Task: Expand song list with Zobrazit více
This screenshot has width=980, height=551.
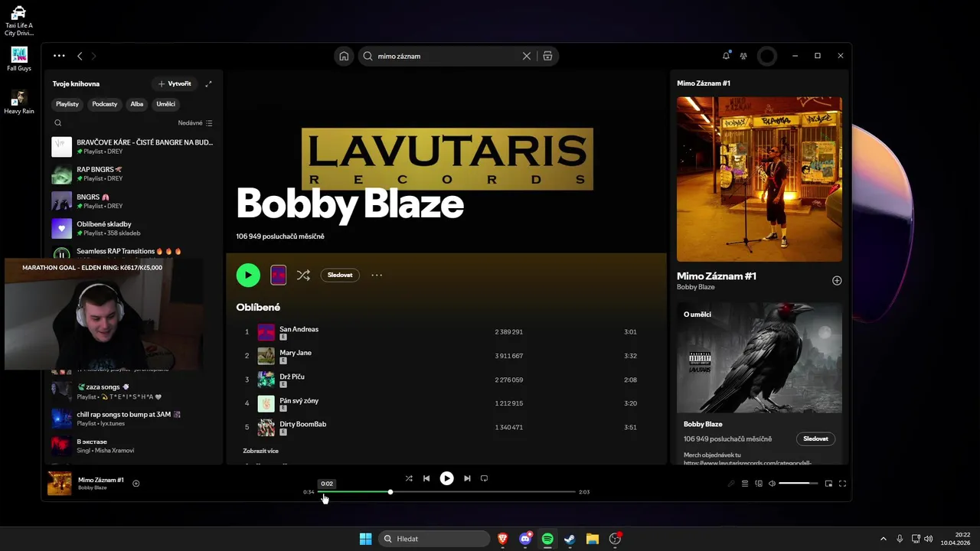Action: point(261,452)
